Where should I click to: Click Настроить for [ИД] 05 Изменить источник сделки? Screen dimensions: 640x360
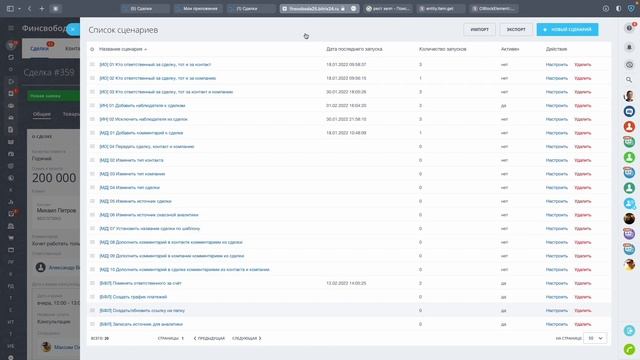(x=557, y=201)
